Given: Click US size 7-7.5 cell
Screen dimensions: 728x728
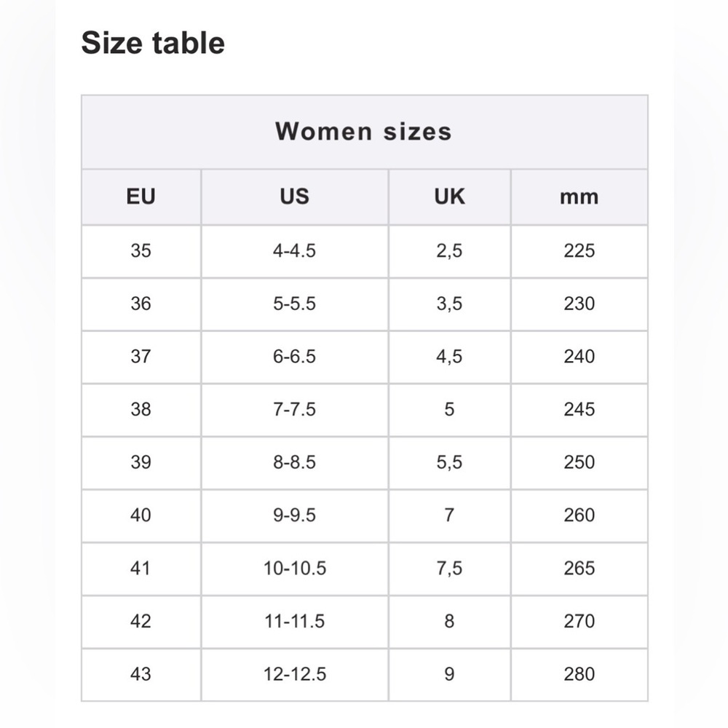Looking at the screenshot, I should pos(295,410).
